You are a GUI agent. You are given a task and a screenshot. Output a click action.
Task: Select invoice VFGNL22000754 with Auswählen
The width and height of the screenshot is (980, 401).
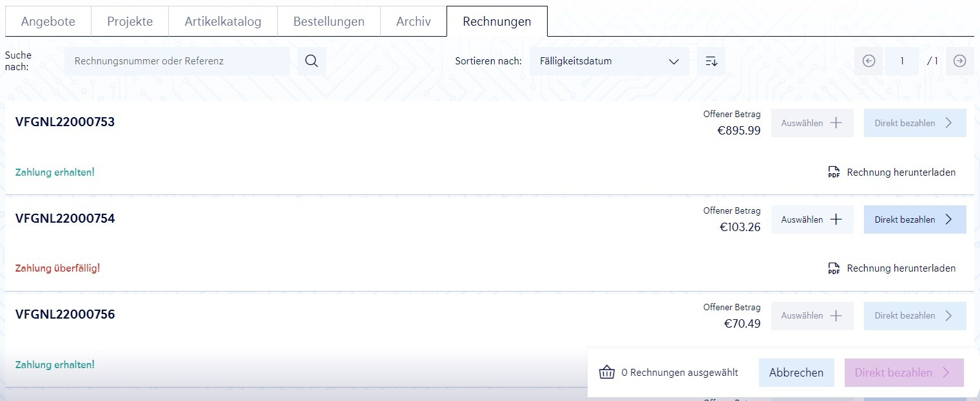(x=812, y=219)
